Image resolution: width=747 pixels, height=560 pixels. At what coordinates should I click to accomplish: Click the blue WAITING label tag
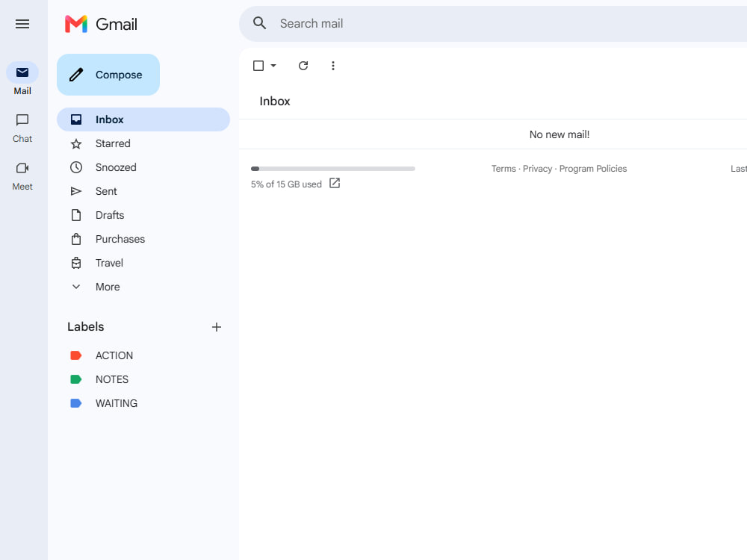tap(76, 403)
